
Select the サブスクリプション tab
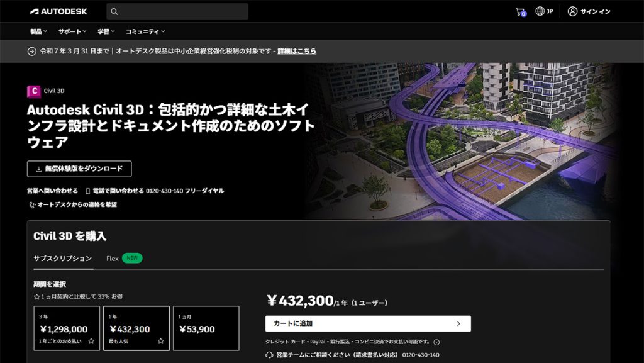click(x=63, y=259)
